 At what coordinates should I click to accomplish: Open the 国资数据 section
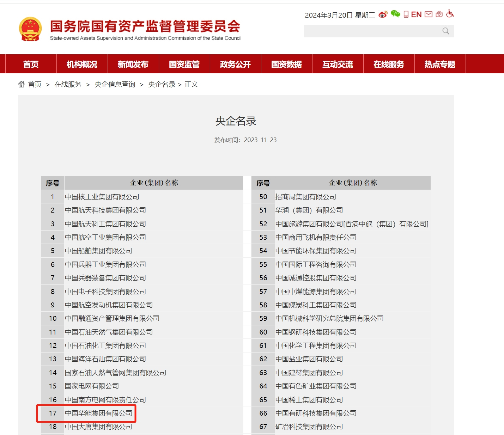coord(286,64)
